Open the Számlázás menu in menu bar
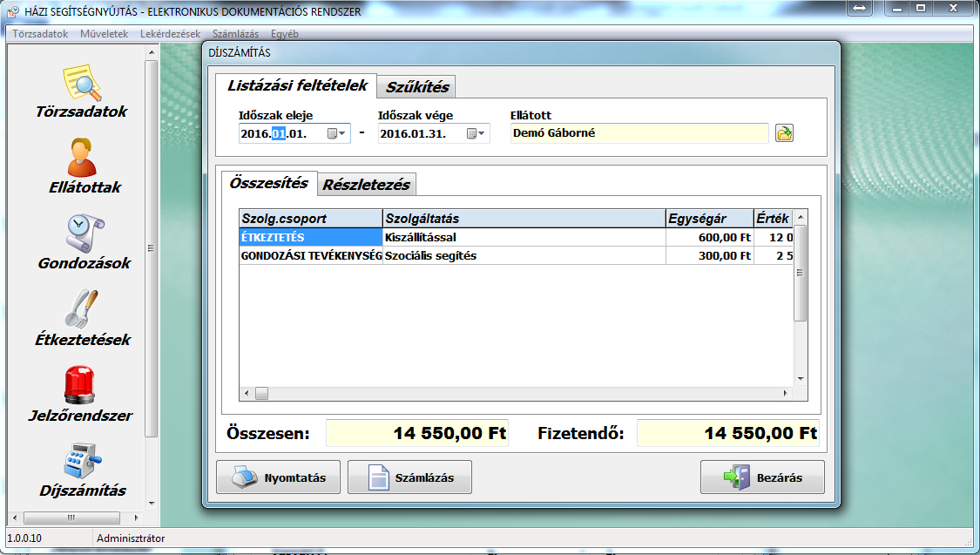The width and height of the screenshot is (980, 555). tap(235, 34)
